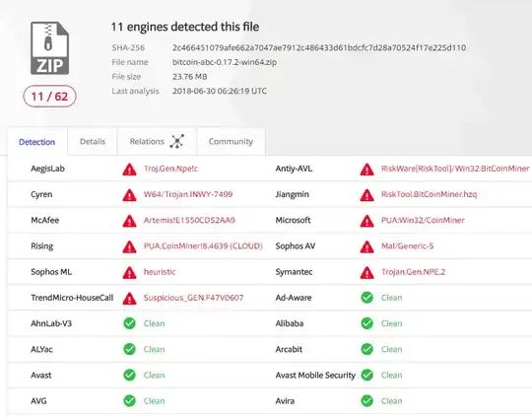This screenshot has height=417, width=532.
Task: Click the AegisLab engine name
Action: point(47,169)
